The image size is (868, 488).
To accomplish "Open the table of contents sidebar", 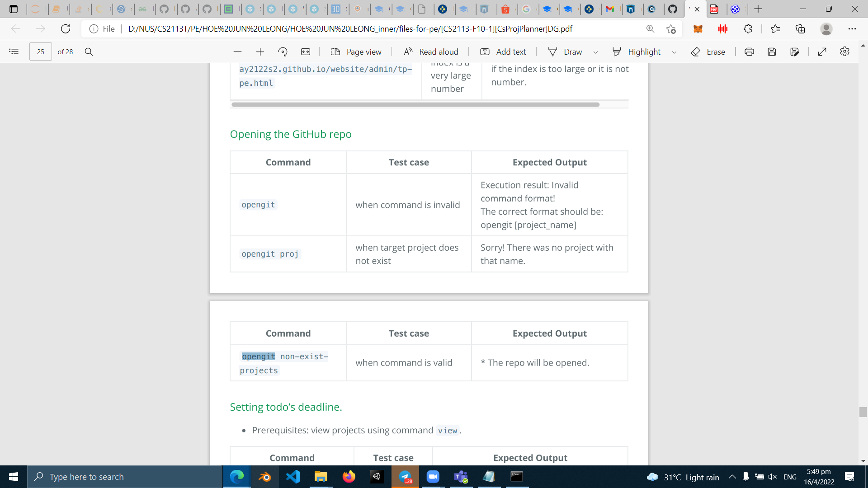I will pos(14,52).
